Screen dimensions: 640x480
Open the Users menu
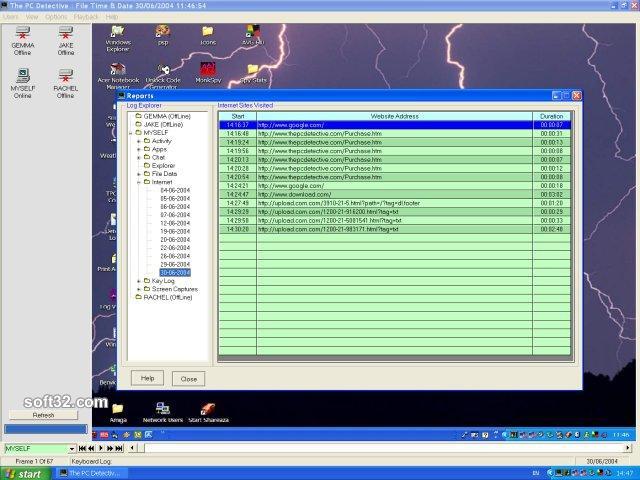11,17
